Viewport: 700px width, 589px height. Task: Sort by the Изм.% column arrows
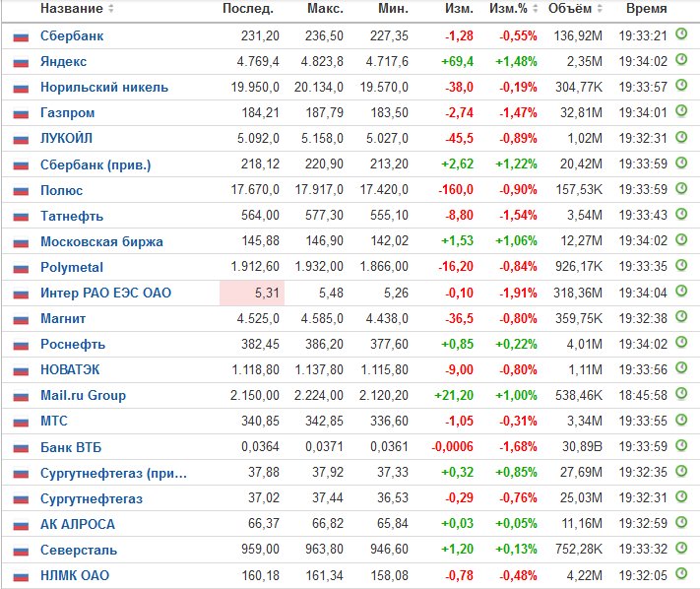coord(535,9)
